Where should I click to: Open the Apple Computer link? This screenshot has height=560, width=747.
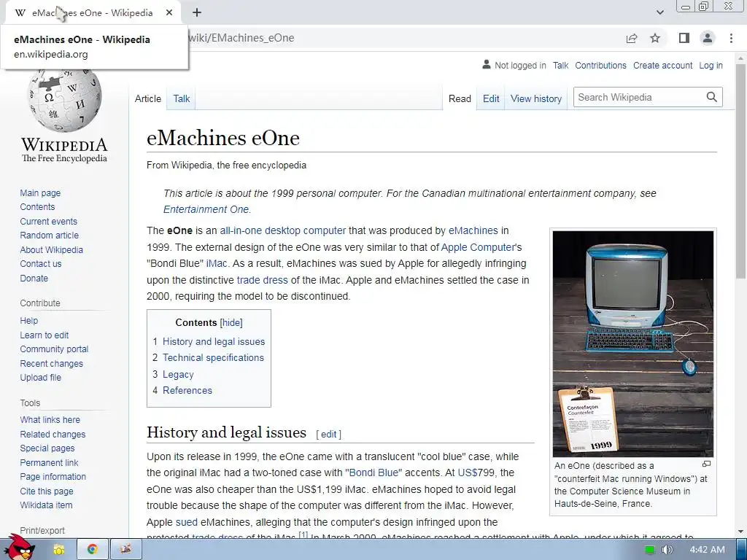[478, 247]
